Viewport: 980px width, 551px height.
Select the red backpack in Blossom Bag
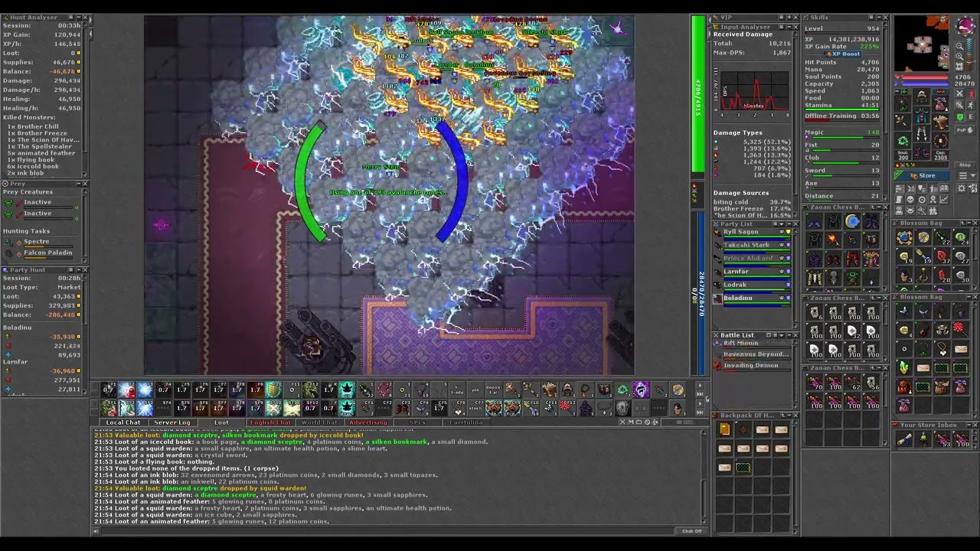(x=904, y=387)
